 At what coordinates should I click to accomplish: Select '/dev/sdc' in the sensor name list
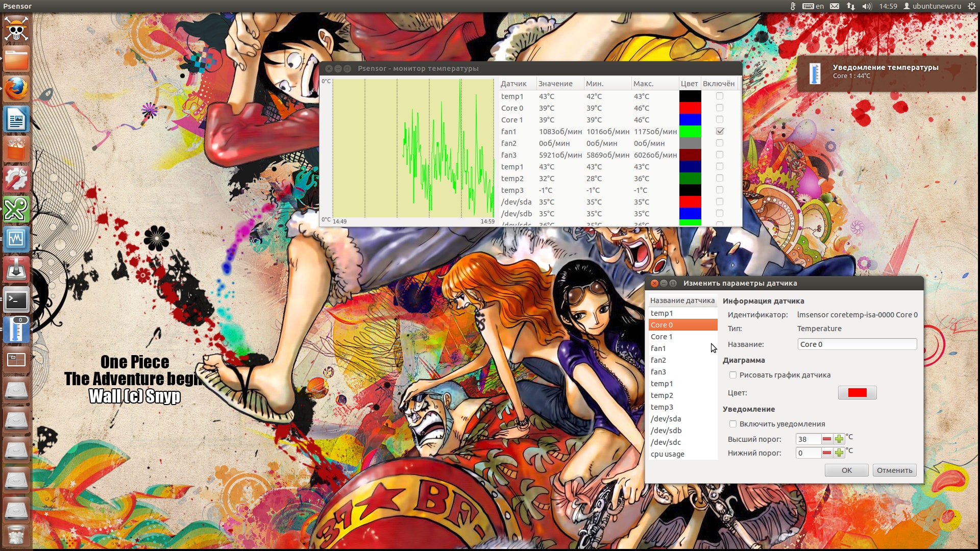pos(683,442)
